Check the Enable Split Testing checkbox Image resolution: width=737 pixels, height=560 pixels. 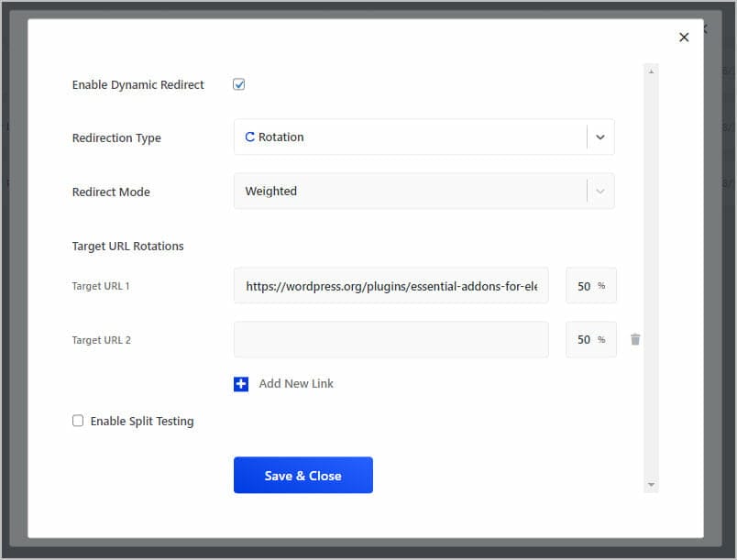tap(78, 421)
